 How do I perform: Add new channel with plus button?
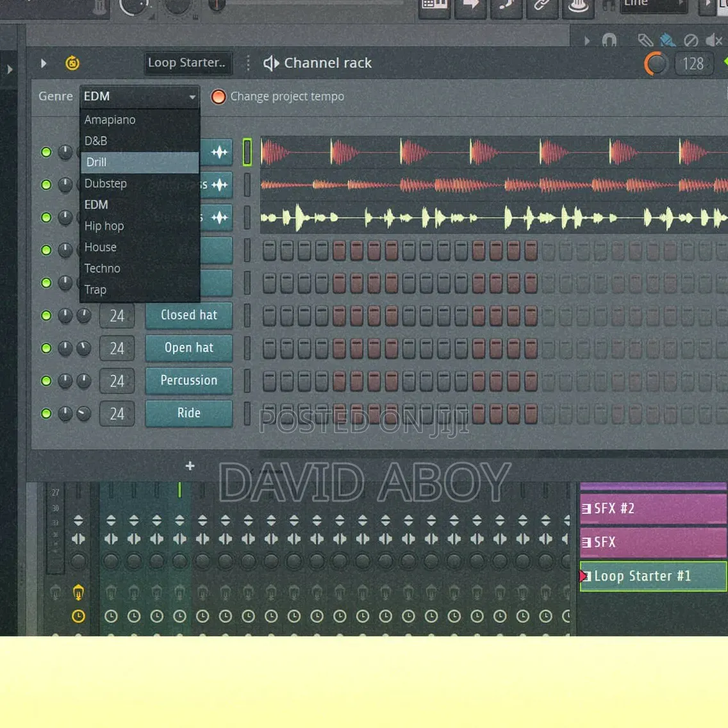point(190,466)
